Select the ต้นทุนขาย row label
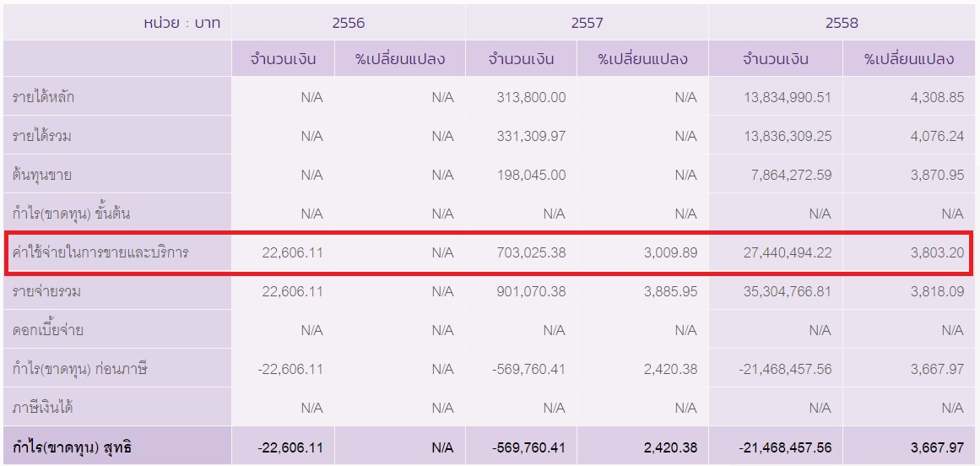 coord(41,175)
